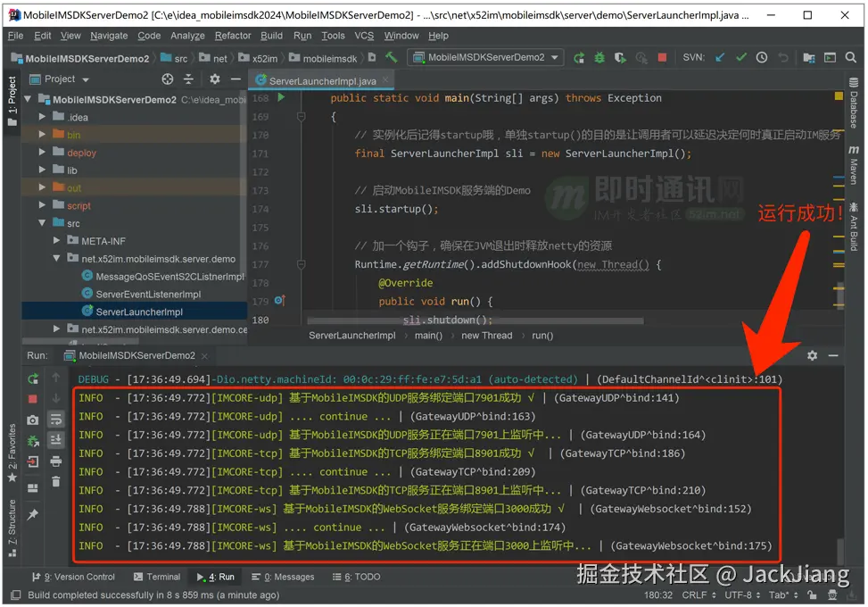Dump threads with the camera icon

pos(33,420)
